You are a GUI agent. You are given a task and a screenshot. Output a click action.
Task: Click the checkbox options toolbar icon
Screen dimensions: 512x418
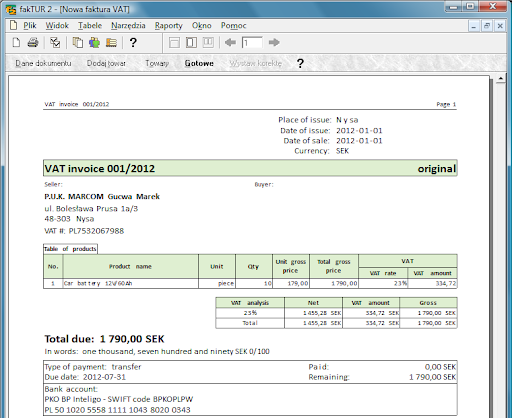[55, 43]
